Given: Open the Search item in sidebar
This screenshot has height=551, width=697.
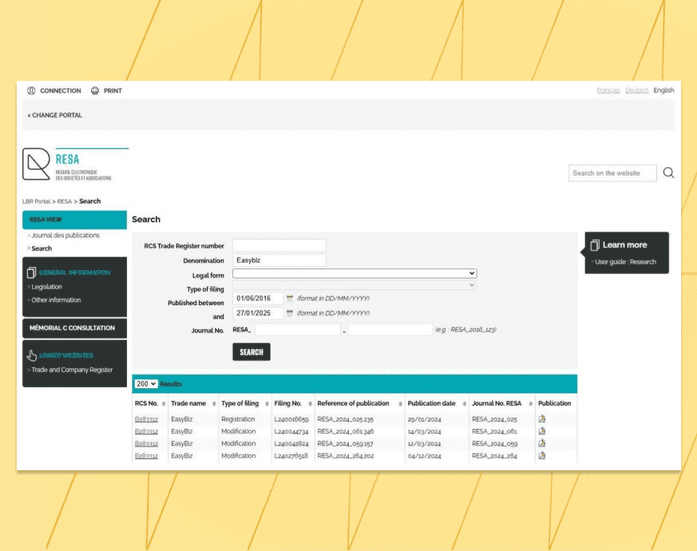Looking at the screenshot, I should (x=41, y=248).
